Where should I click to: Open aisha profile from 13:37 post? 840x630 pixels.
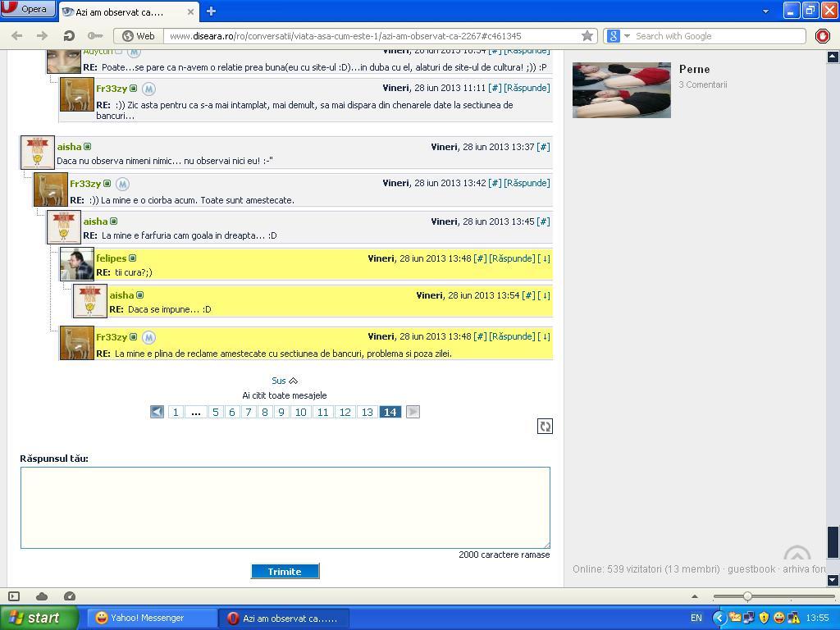pos(69,147)
